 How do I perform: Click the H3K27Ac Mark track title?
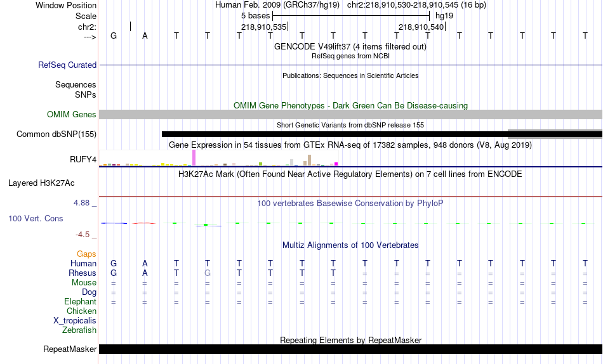coord(350,174)
